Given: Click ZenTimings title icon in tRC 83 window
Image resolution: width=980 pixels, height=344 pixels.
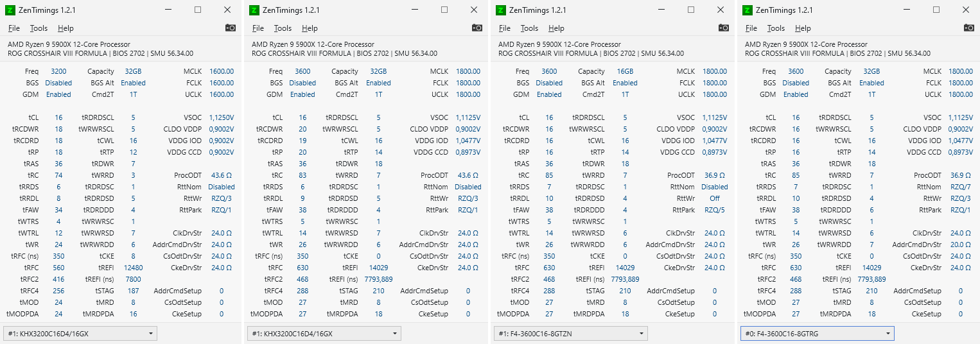Looking at the screenshot, I should coord(254,10).
